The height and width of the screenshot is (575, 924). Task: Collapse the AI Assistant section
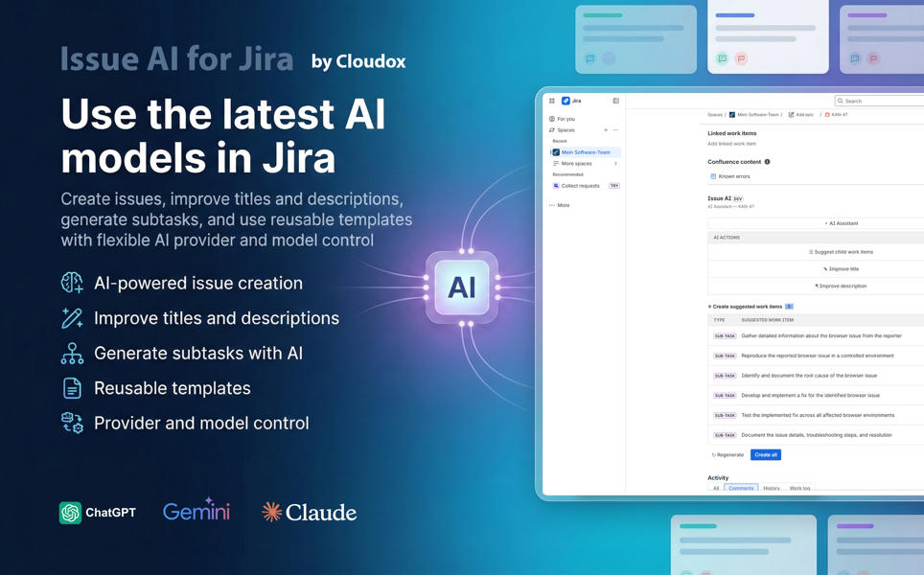coord(841,223)
